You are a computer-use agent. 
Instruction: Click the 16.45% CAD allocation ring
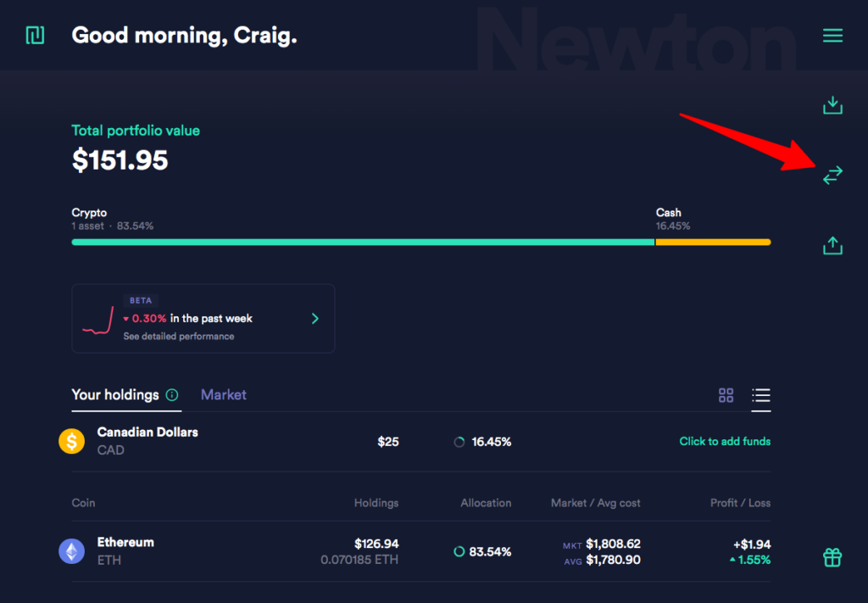pos(459,442)
